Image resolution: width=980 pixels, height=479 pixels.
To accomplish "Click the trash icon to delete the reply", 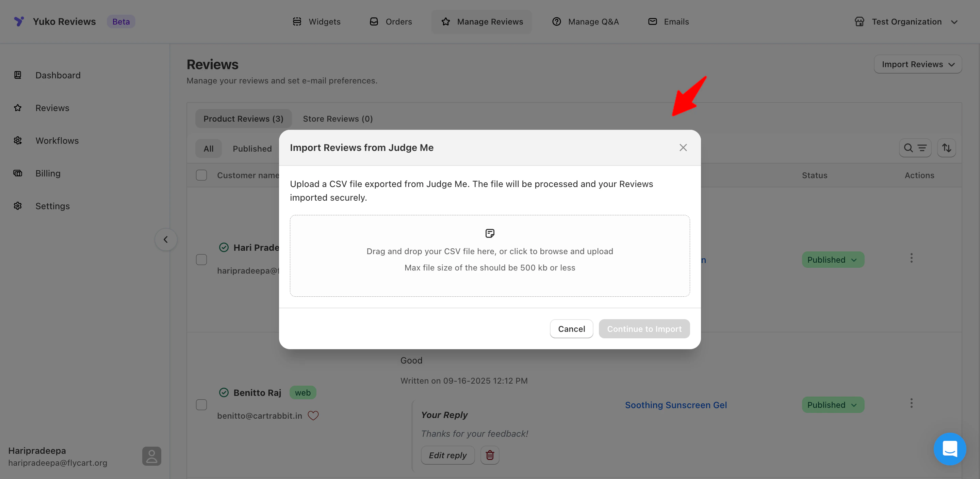I will [490, 455].
